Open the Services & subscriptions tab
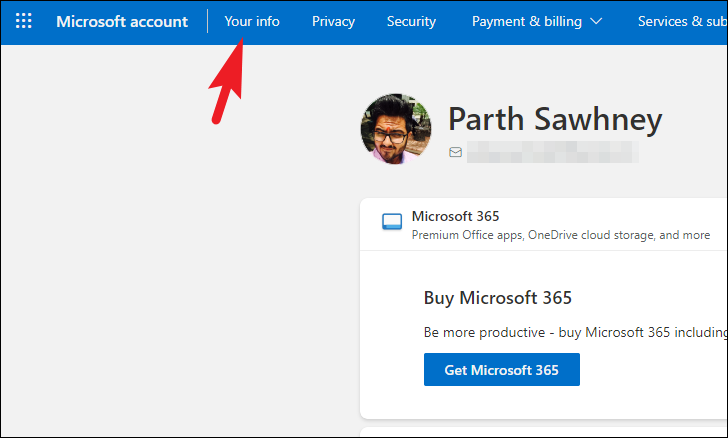The image size is (728, 438). click(x=682, y=21)
